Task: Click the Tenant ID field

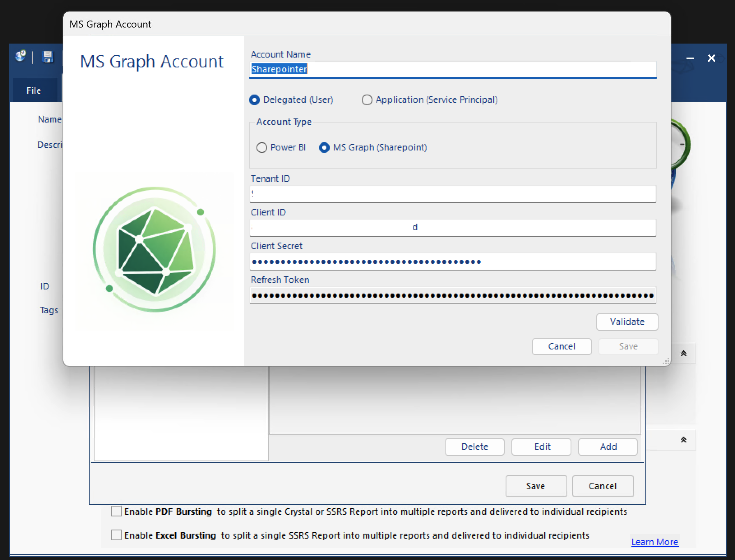Action: click(x=453, y=194)
